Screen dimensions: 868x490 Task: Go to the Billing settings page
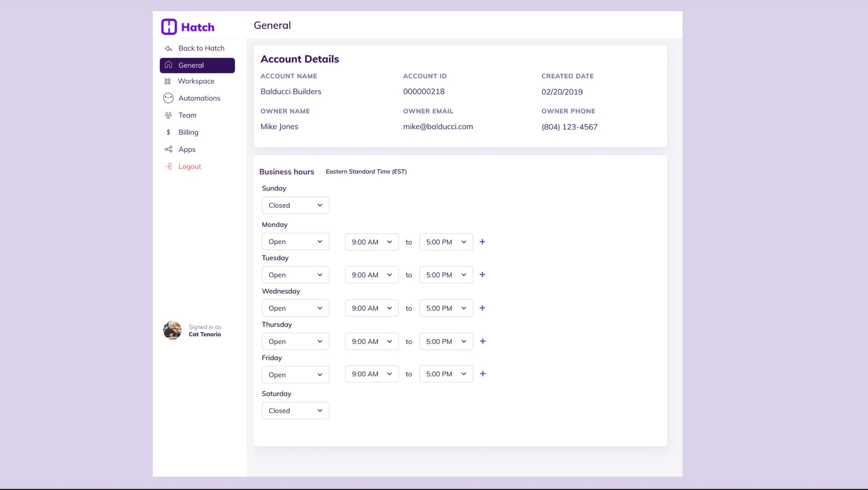click(x=188, y=132)
